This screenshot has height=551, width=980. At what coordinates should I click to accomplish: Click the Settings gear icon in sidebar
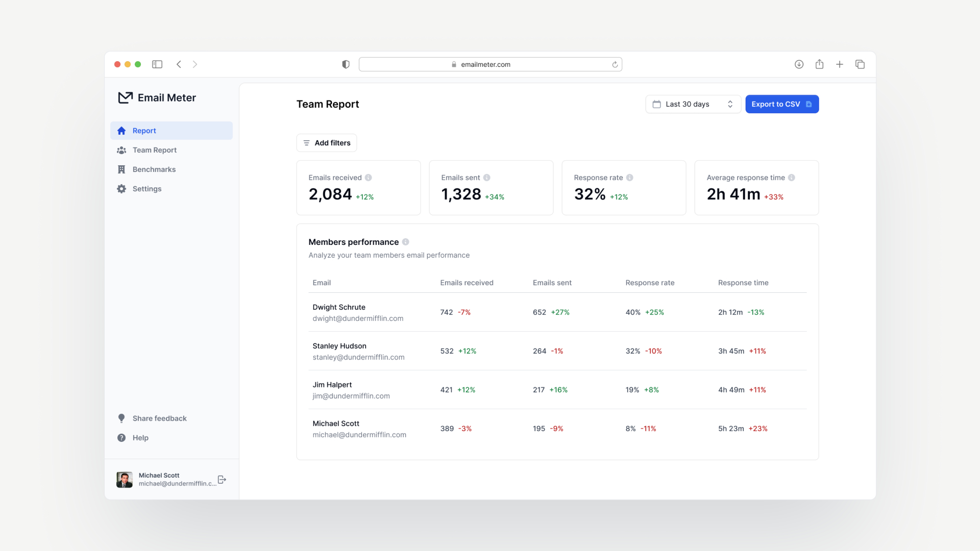pos(121,188)
